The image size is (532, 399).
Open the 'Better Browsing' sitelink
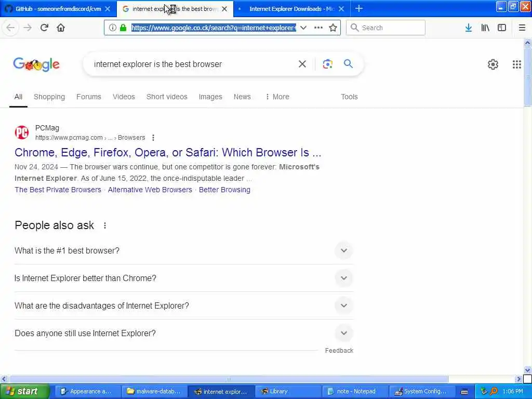point(224,190)
